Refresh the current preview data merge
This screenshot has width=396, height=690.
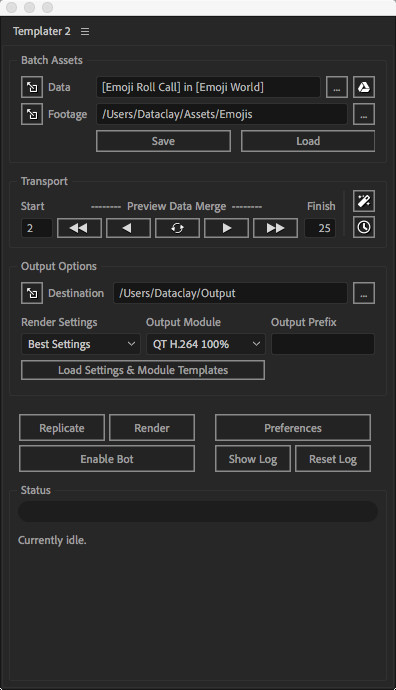(x=177, y=228)
